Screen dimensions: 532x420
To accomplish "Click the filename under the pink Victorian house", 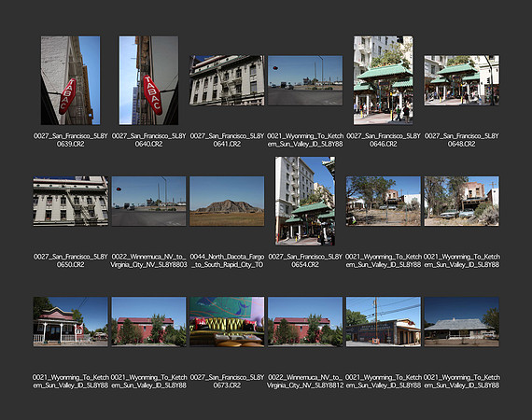I will click(x=71, y=382).
